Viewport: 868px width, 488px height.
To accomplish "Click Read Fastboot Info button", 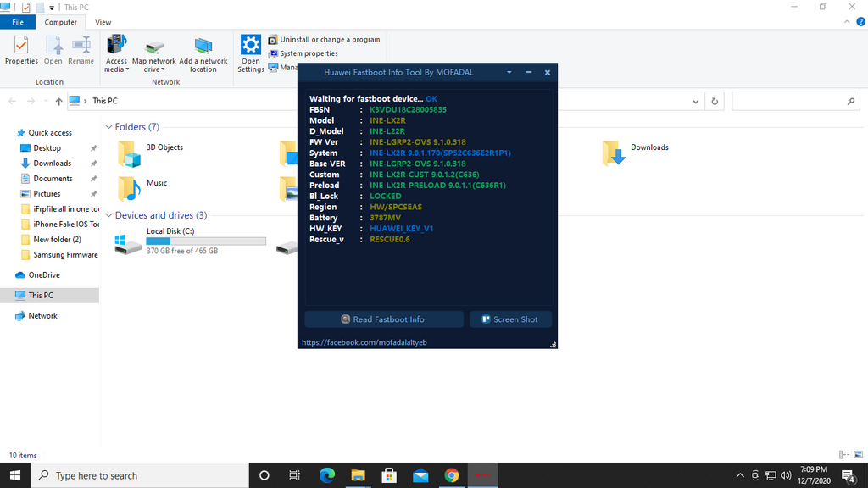I will [x=384, y=319].
